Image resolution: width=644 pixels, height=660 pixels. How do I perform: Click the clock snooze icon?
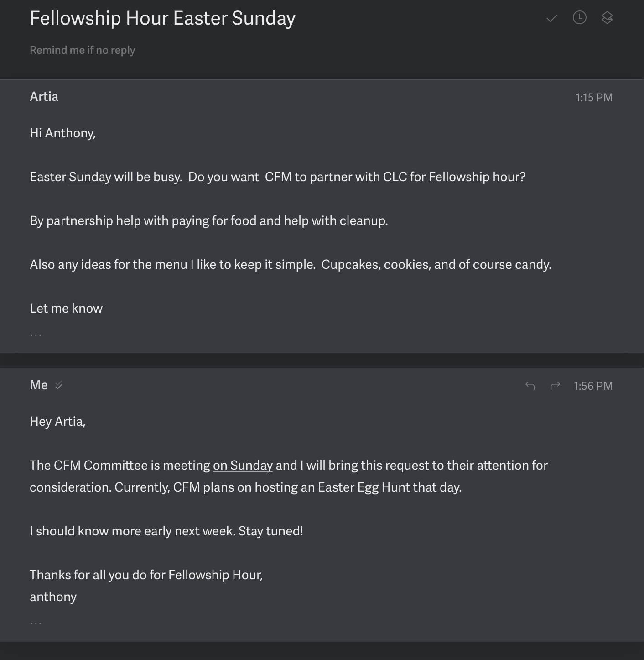pyautogui.click(x=579, y=18)
